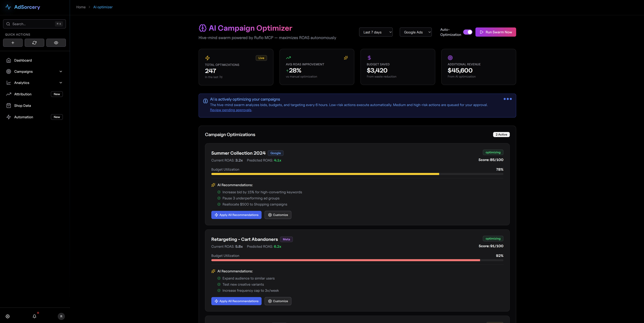Open the settings gear in sidebar footer
This screenshot has width=644, height=323.
[8, 316]
